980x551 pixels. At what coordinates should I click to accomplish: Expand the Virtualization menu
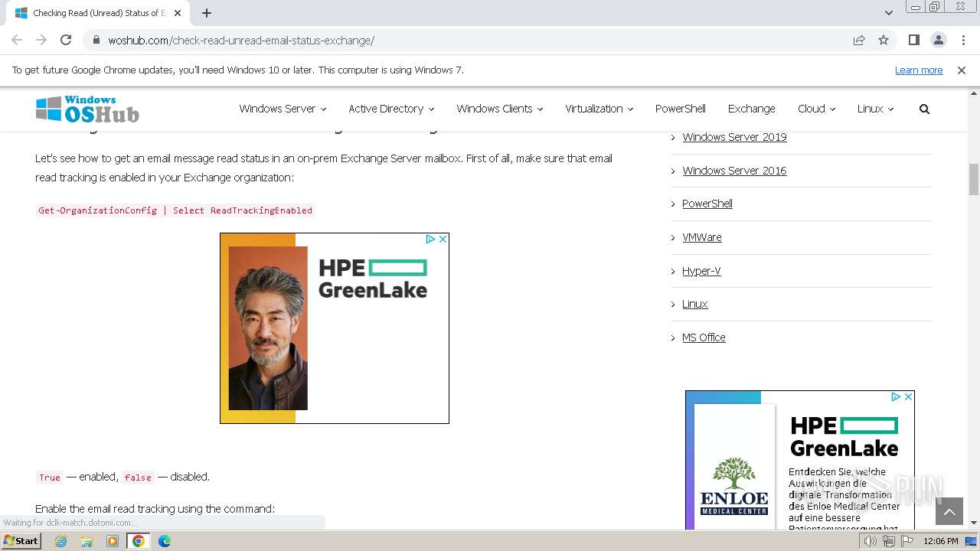(x=599, y=109)
